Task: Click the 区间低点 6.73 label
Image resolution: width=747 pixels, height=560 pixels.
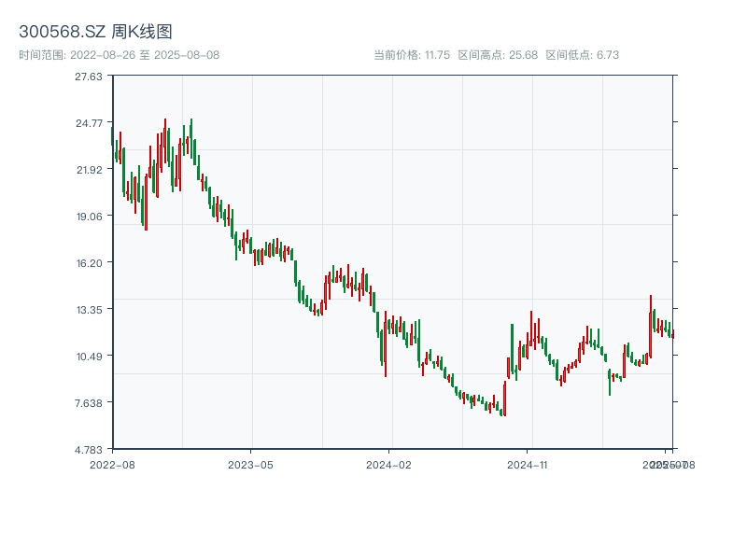Action: [582, 55]
